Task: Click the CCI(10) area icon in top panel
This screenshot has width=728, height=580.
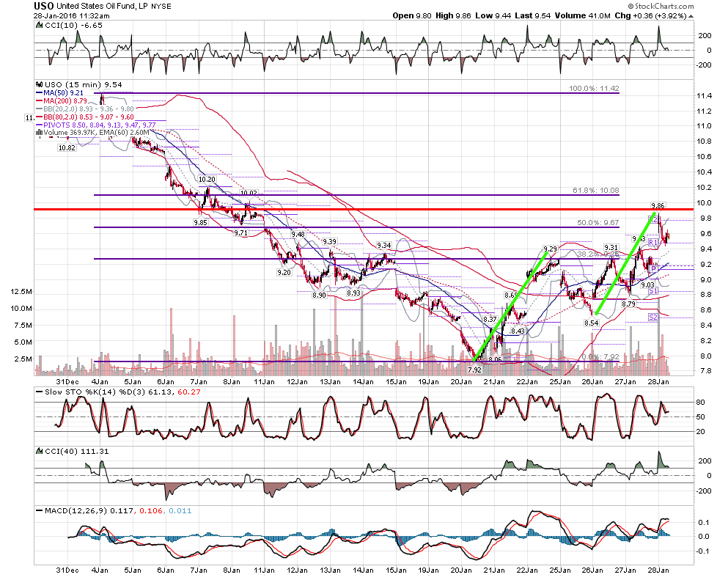Action: [40, 25]
